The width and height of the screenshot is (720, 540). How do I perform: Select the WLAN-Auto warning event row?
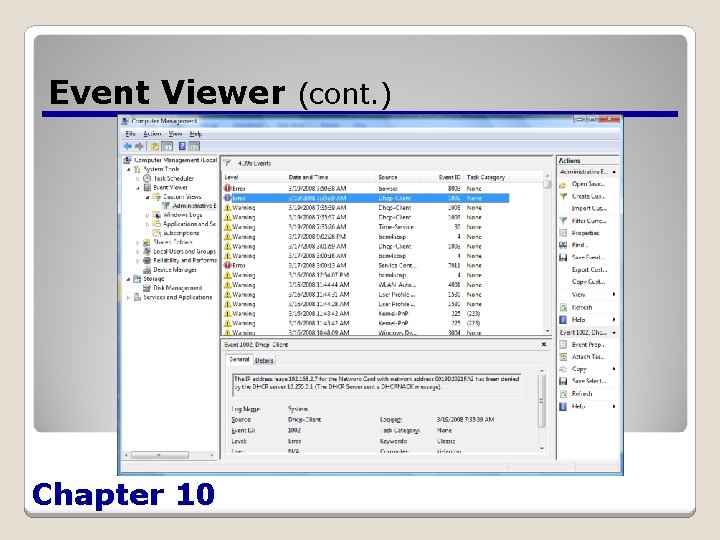click(x=366, y=285)
